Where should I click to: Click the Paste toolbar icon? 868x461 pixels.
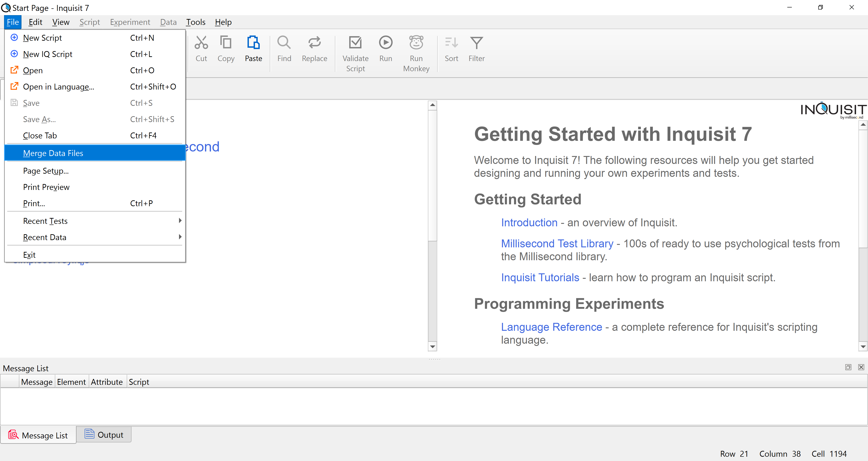pos(253,49)
